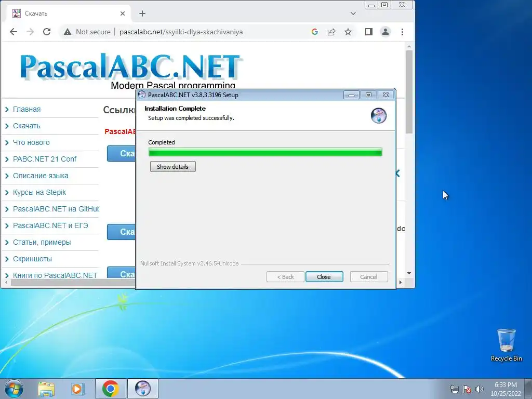Click scroll down arrow in Chrome page
This screenshot has height=399, width=532.
click(x=409, y=273)
